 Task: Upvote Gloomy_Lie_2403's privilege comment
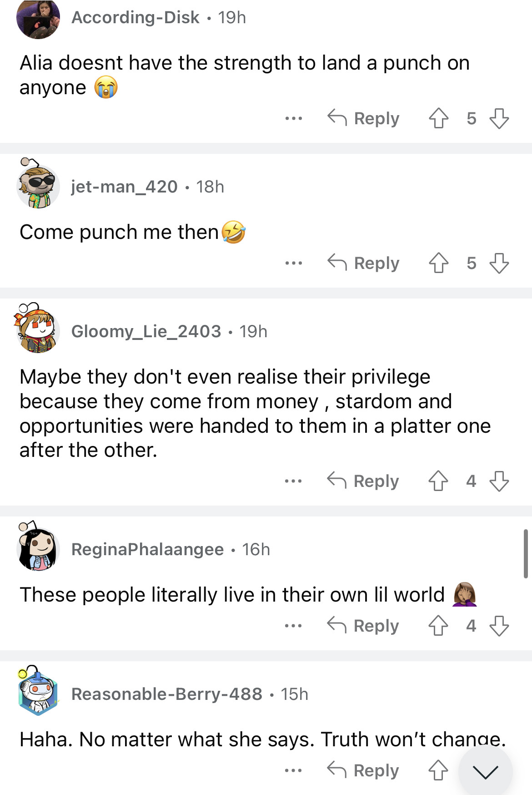click(438, 481)
